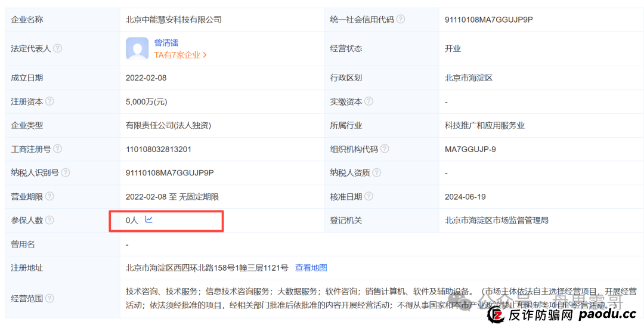Click registration number 110108032813201
The width and height of the screenshot is (644, 328).
[x=159, y=149]
